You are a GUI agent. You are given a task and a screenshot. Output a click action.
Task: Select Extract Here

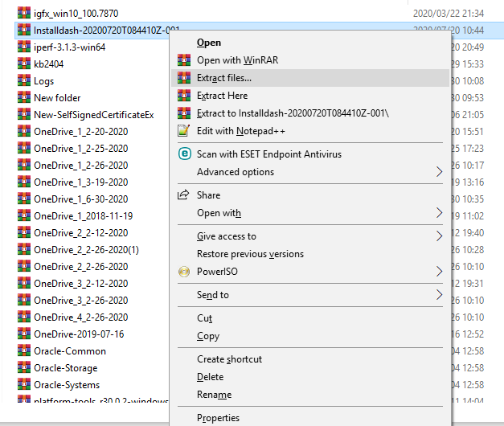222,96
